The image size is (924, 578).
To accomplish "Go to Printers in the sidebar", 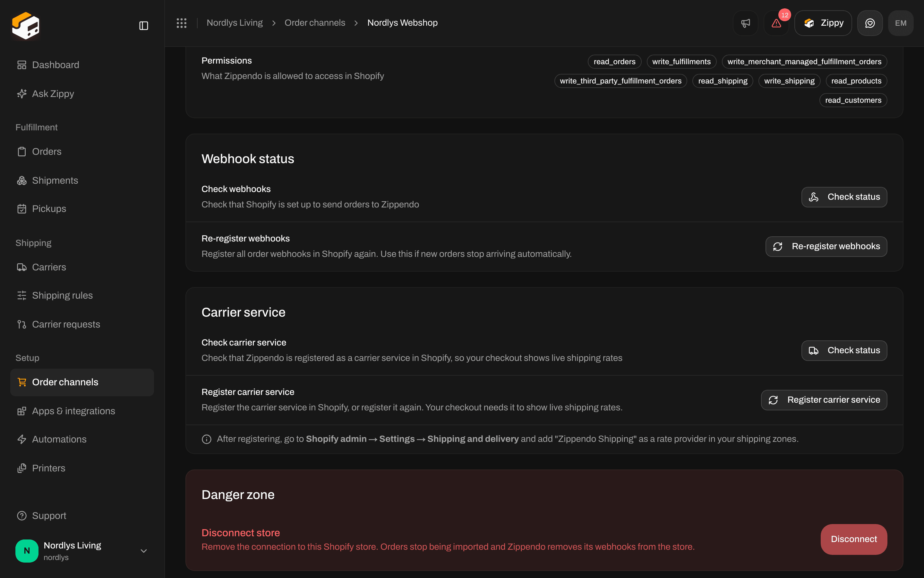I will point(82,468).
